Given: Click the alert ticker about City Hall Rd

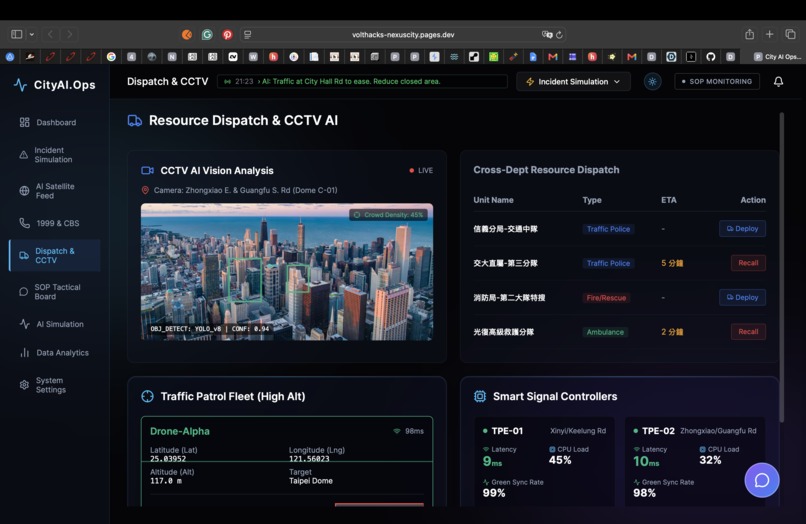Looking at the screenshot, I should coord(362,81).
